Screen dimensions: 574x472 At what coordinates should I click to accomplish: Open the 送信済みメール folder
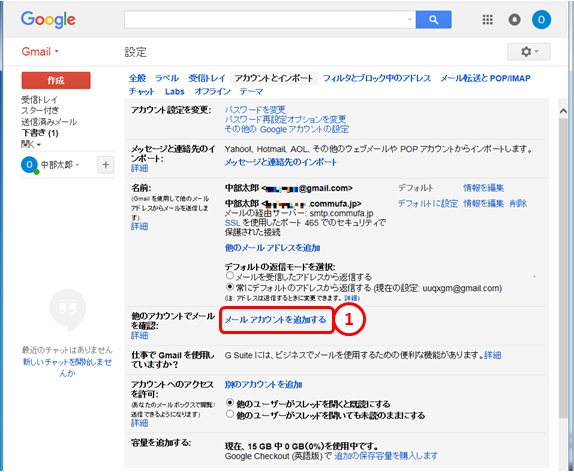(49, 122)
